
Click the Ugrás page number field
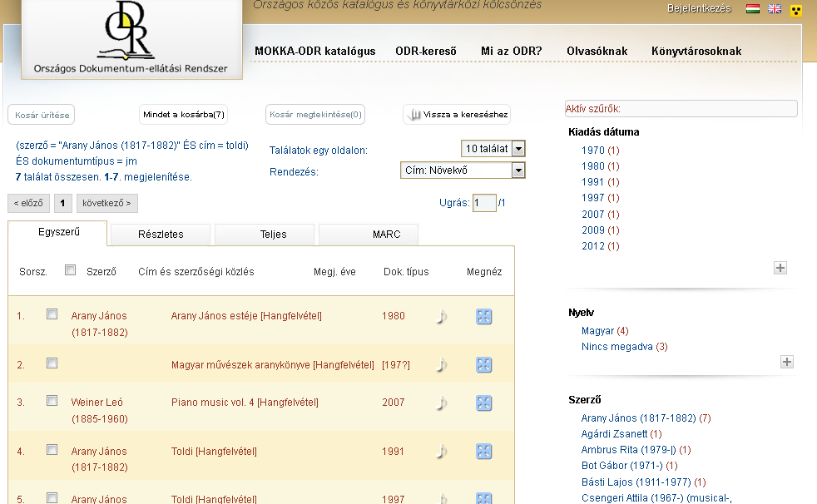tap(483, 203)
